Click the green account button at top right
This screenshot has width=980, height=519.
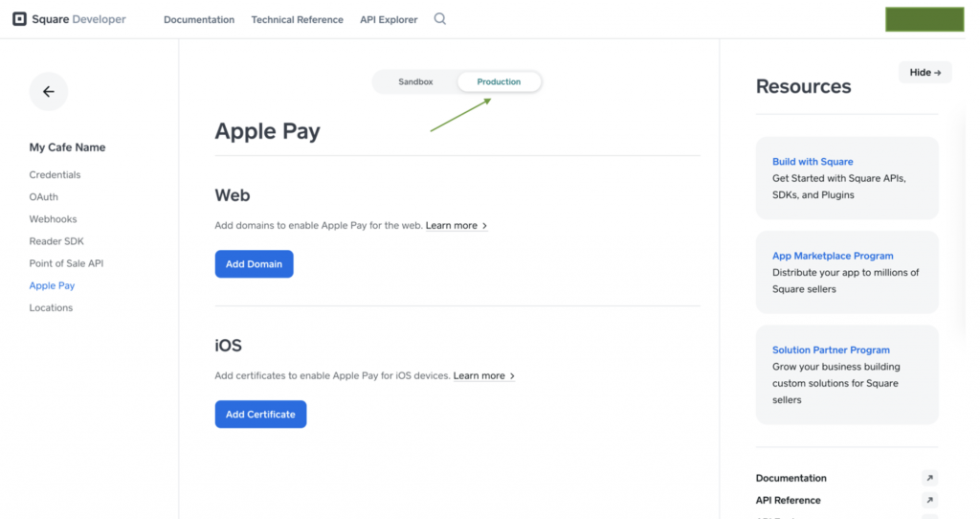(924, 19)
